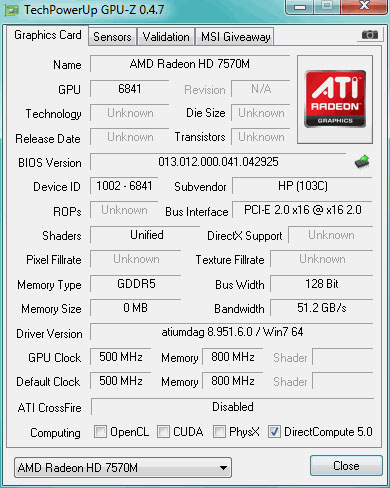
Task: Click the Die Size Unknown field
Action: point(261,113)
